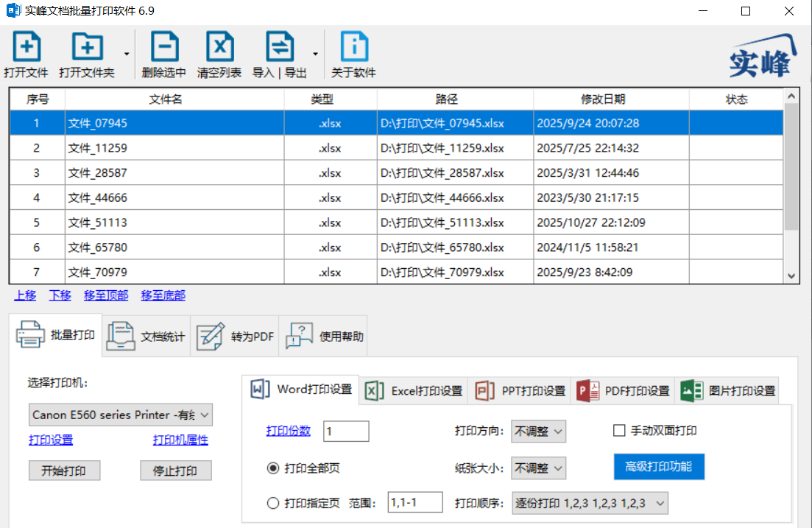
Task: Click the 文档统计 document statistics icon
Action: coord(121,336)
